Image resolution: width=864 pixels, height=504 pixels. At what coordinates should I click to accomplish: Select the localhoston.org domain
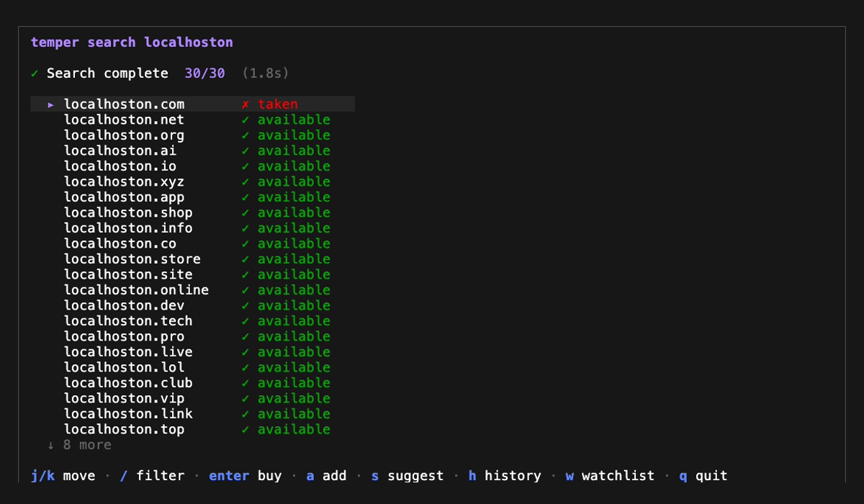pyautogui.click(x=124, y=135)
